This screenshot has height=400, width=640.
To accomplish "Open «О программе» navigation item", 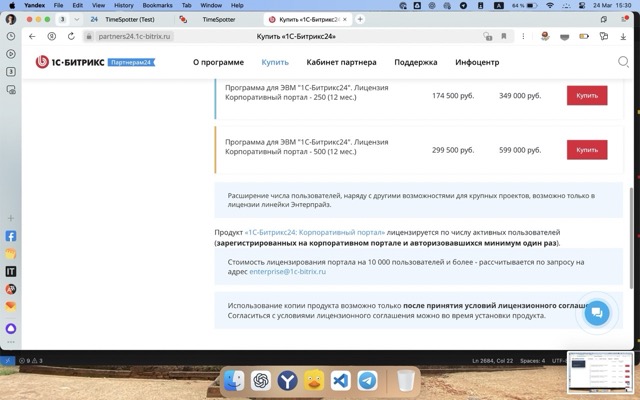I will pyautogui.click(x=218, y=62).
